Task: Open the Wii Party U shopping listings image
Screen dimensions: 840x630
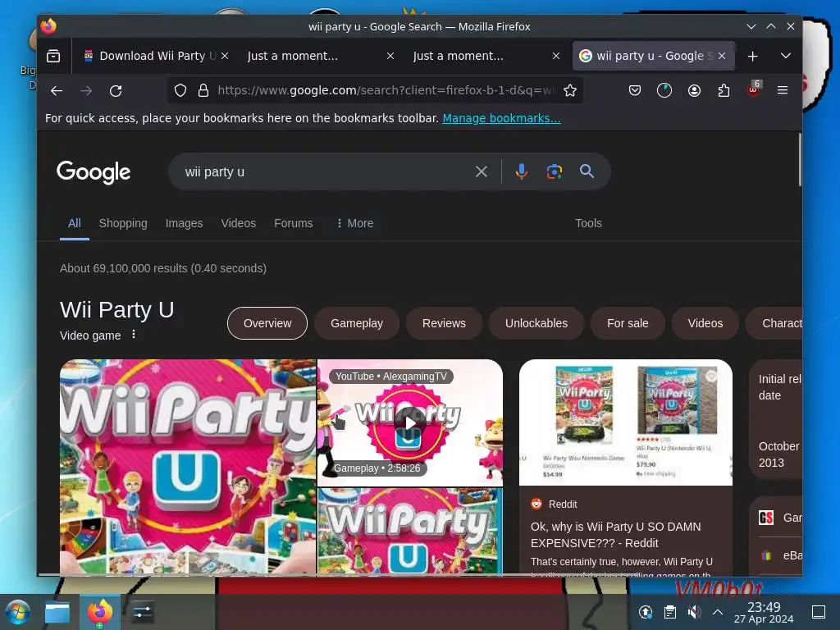Action: pyautogui.click(x=626, y=422)
